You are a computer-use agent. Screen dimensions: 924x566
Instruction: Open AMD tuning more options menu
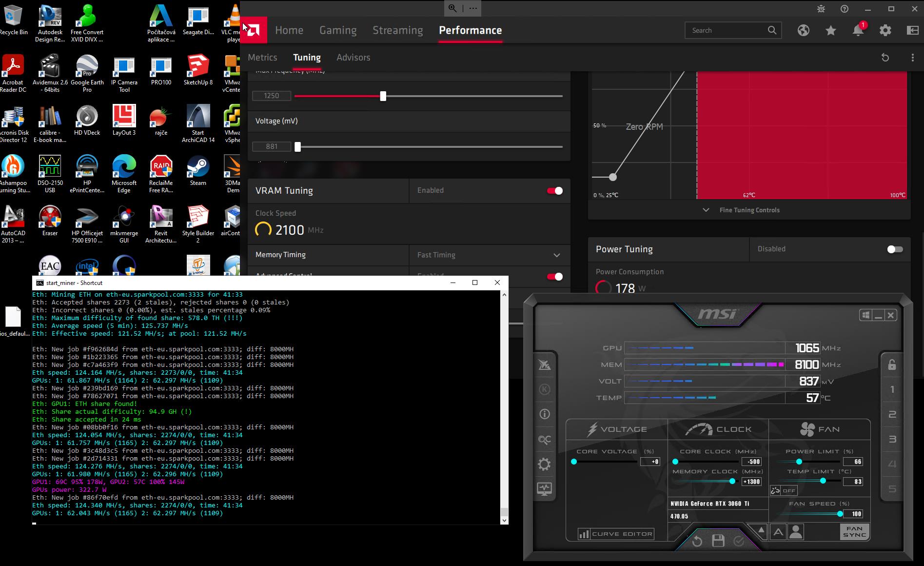pos(912,58)
